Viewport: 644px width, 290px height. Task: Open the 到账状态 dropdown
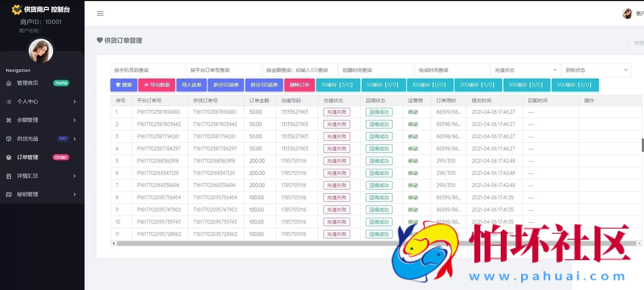(596, 70)
